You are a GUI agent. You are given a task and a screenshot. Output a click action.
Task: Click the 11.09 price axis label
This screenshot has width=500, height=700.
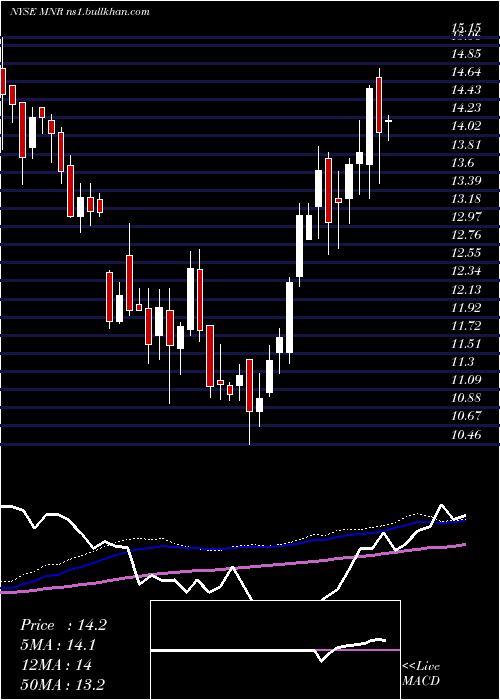(x=466, y=380)
